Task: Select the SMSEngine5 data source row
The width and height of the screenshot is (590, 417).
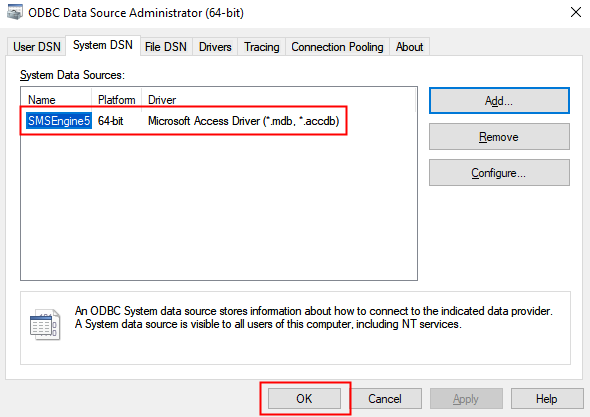Action: tap(183, 121)
